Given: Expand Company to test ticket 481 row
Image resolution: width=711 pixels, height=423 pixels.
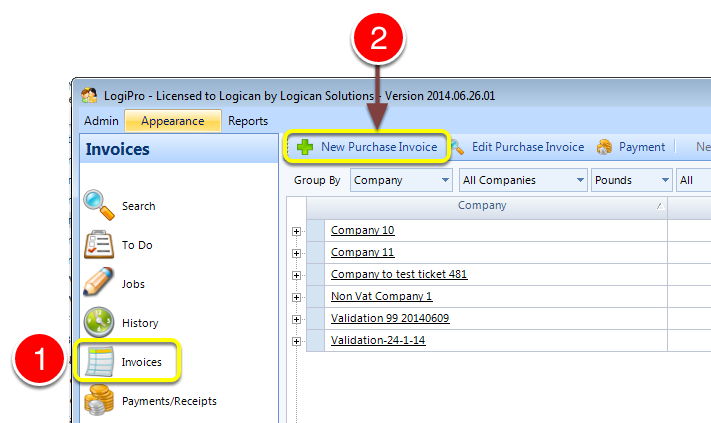Looking at the screenshot, I should (x=297, y=276).
